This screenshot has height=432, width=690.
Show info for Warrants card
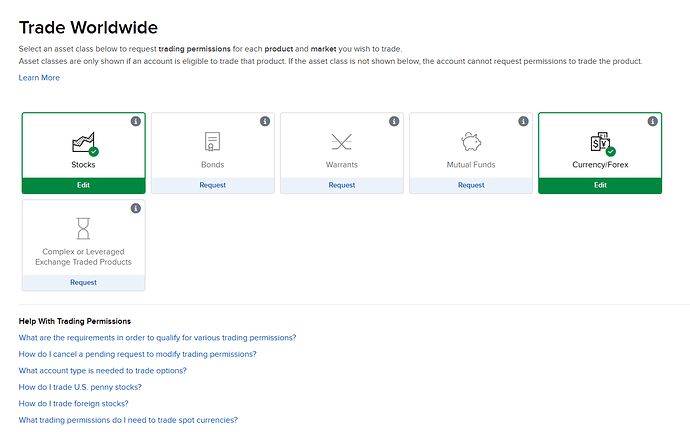[x=394, y=121]
